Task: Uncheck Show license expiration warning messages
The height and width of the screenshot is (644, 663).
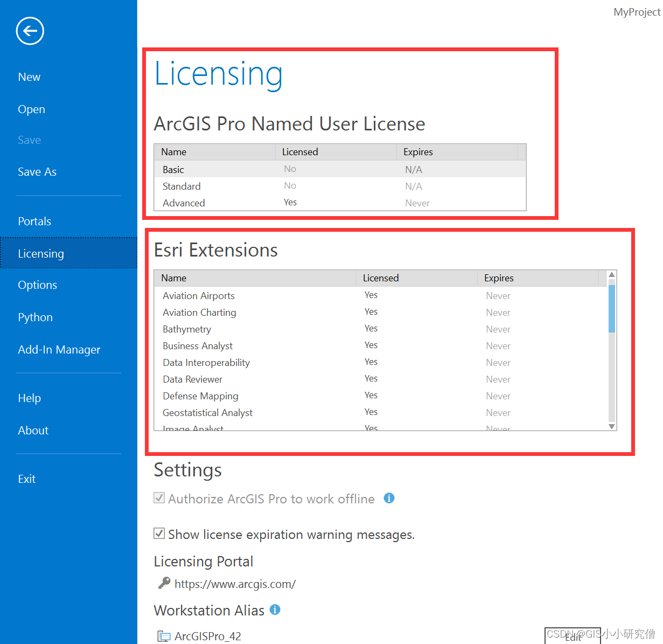Action: (x=159, y=534)
